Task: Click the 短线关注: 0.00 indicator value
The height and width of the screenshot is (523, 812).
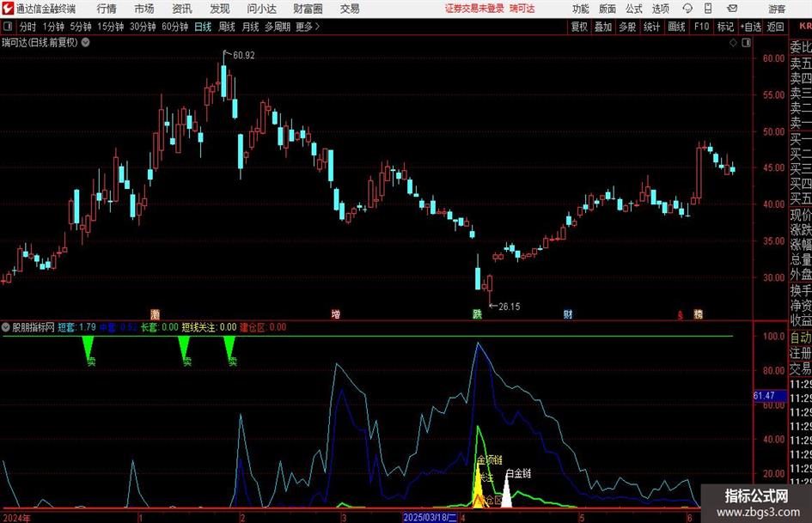Action: coord(209,327)
